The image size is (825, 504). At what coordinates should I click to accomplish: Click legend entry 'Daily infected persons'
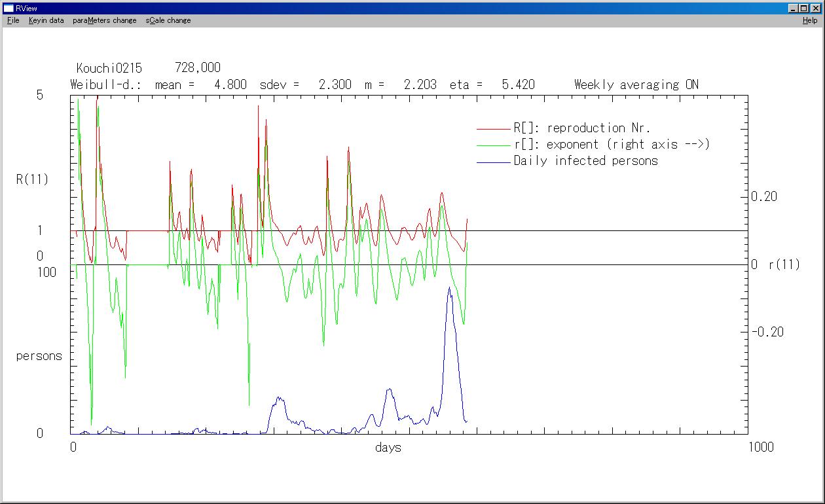click(586, 161)
